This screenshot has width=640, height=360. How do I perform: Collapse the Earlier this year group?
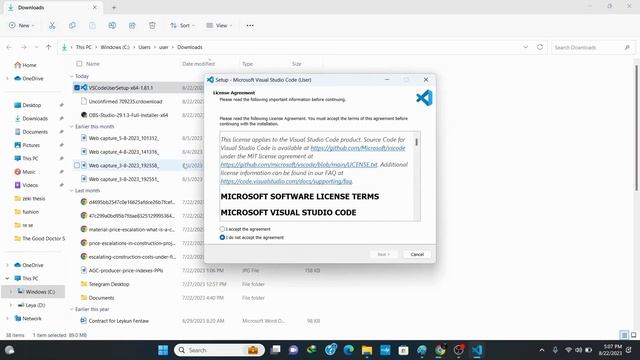pyautogui.click(x=71, y=309)
